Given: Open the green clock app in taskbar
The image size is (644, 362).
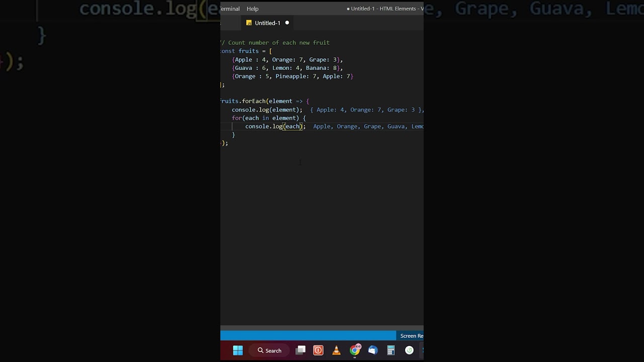Looking at the screenshot, I should point(409,350).
